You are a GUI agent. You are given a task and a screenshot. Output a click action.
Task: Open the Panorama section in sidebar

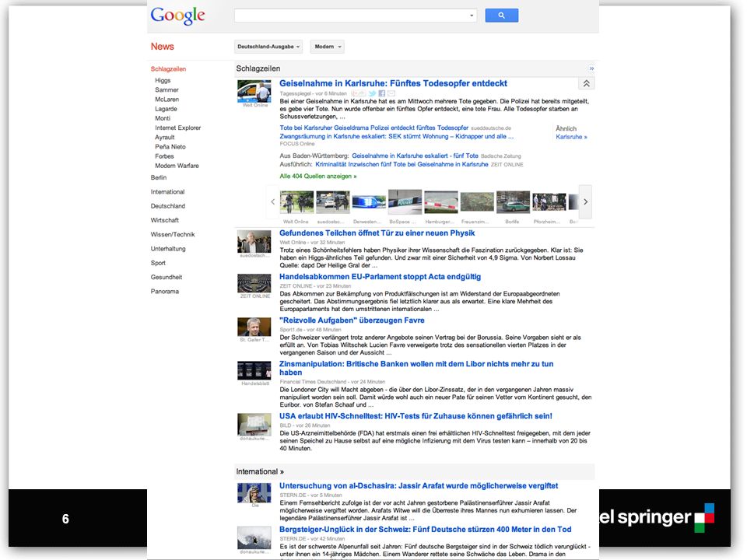[x=165, y=292]
